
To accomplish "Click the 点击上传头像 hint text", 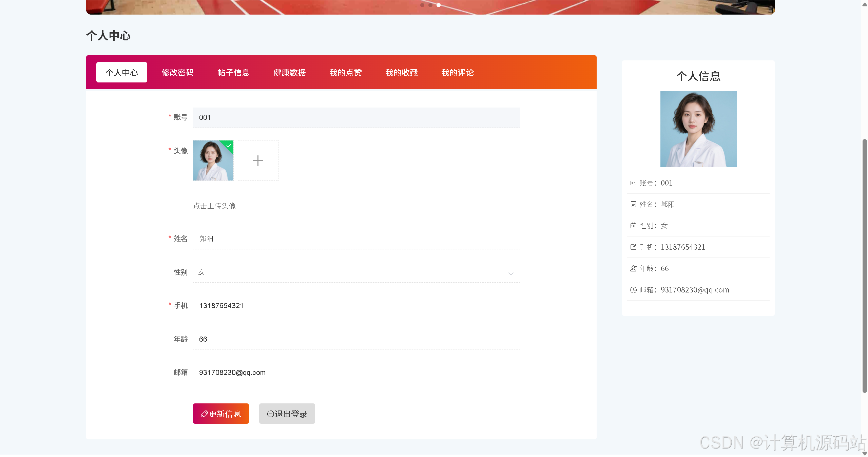I will click(214, 206).
